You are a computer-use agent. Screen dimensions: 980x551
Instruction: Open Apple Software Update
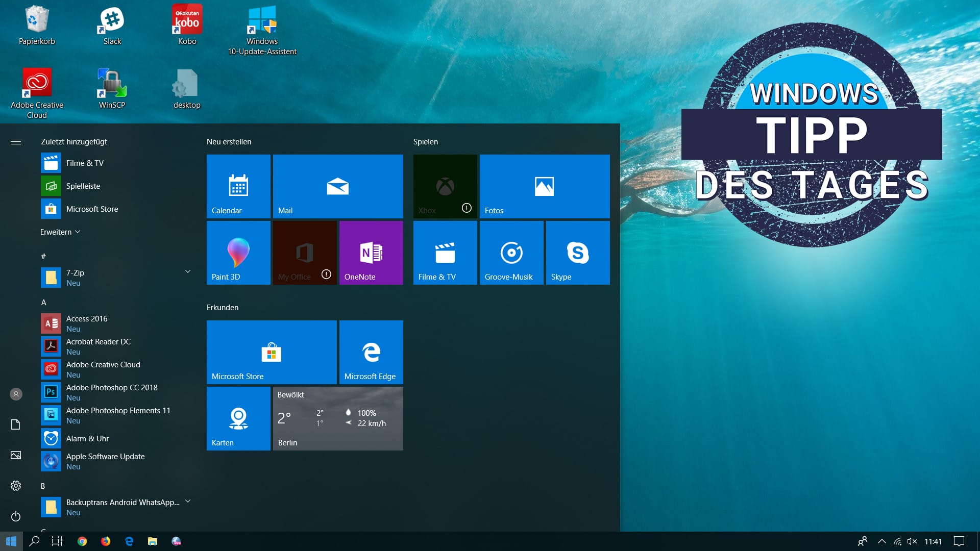click(116, 461)
